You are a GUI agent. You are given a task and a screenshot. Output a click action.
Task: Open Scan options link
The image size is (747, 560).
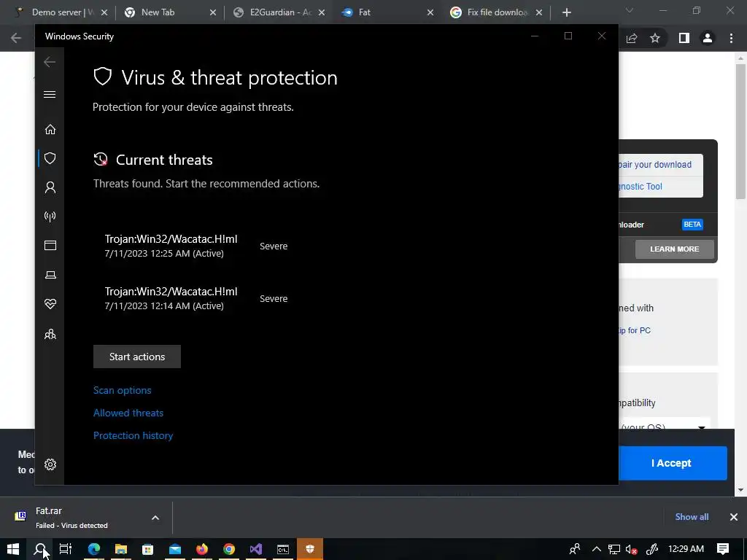[x=123, y=391]
